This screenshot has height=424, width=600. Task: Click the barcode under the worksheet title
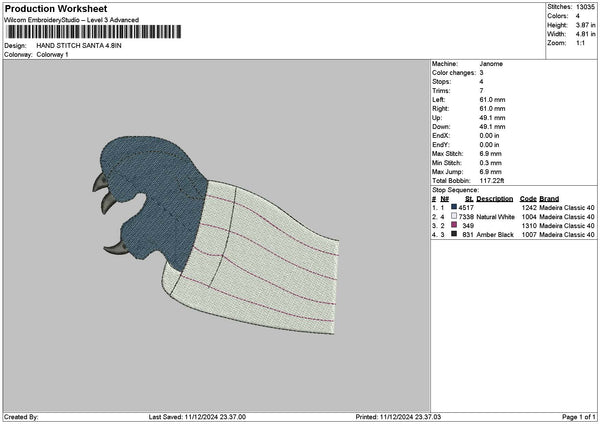coord(93,32)
